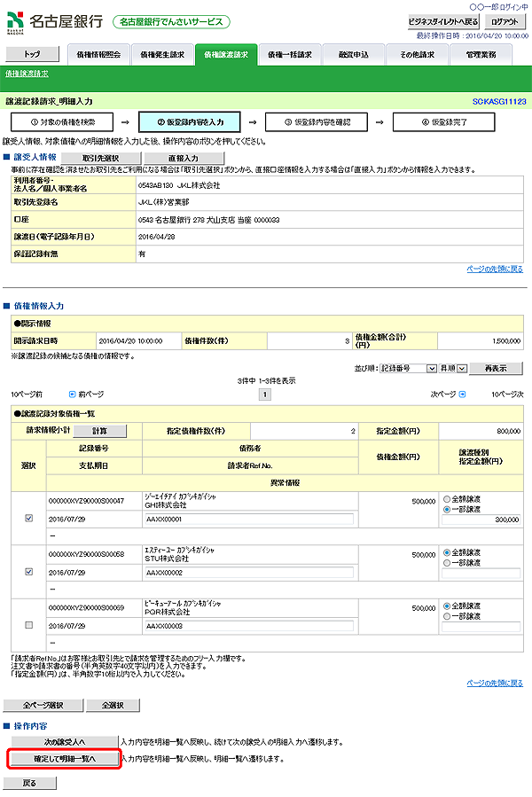Click the 債権金額(合計) value 1,500,000
The height and width of the screenshot is (797, 532).
tap(506, 341)
